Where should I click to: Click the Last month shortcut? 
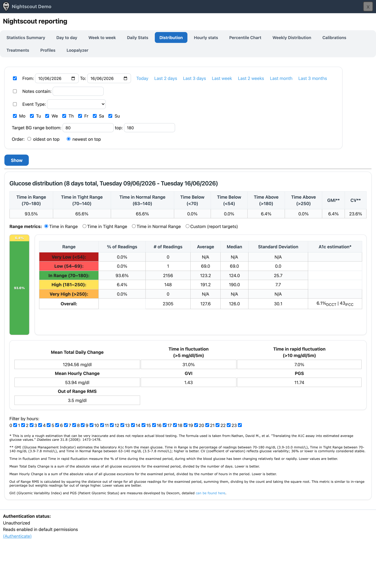tap(281, 78)
